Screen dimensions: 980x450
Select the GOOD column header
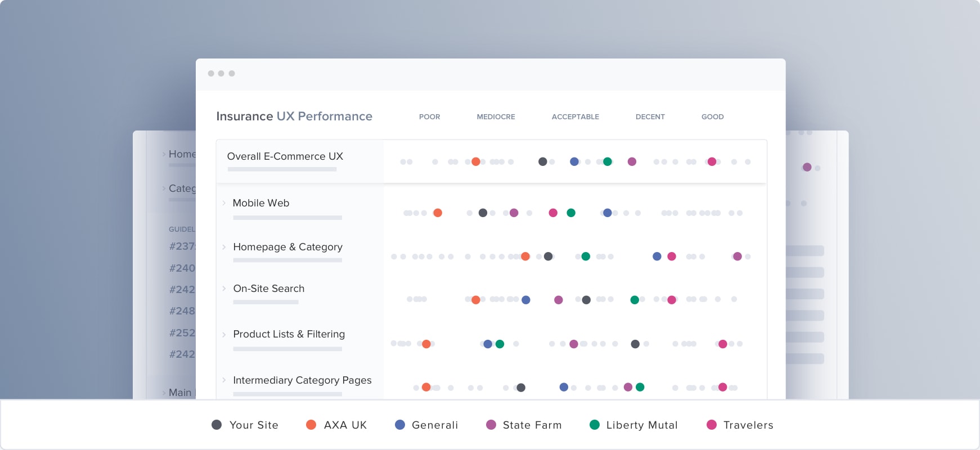712,117
